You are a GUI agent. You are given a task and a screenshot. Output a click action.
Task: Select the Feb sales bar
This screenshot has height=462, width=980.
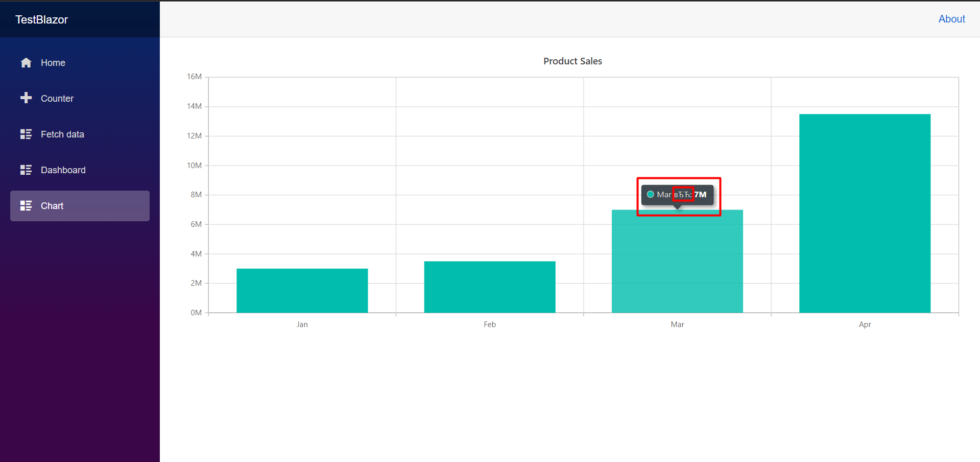(x=489, y=287)
